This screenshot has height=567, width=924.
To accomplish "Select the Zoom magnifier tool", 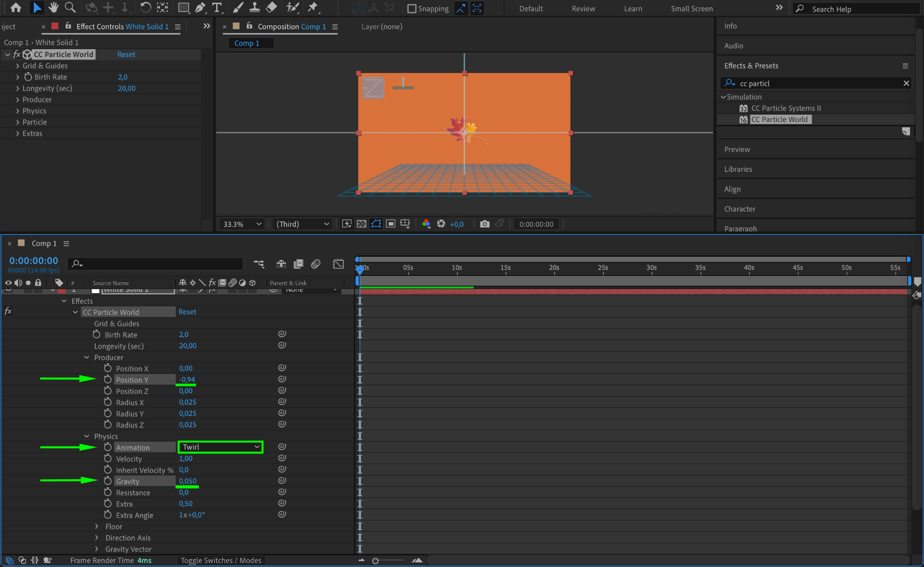I will [x=70, y=7].
